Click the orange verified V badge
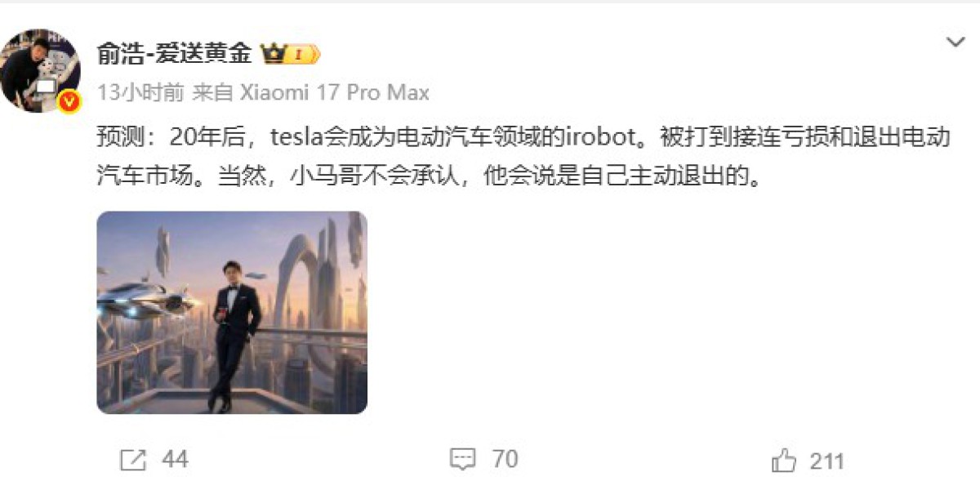 point(70,100)
